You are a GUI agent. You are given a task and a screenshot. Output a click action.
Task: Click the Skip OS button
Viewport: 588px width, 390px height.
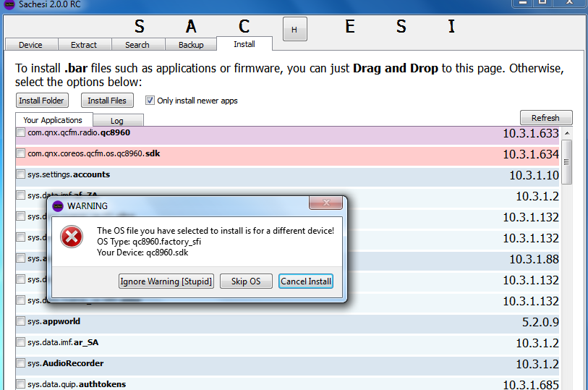coord(246,281)
